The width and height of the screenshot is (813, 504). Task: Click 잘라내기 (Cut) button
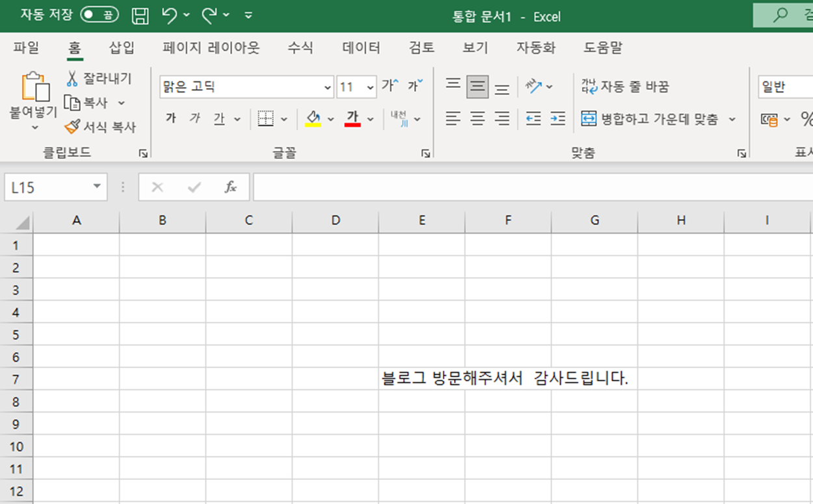point(99,79)
